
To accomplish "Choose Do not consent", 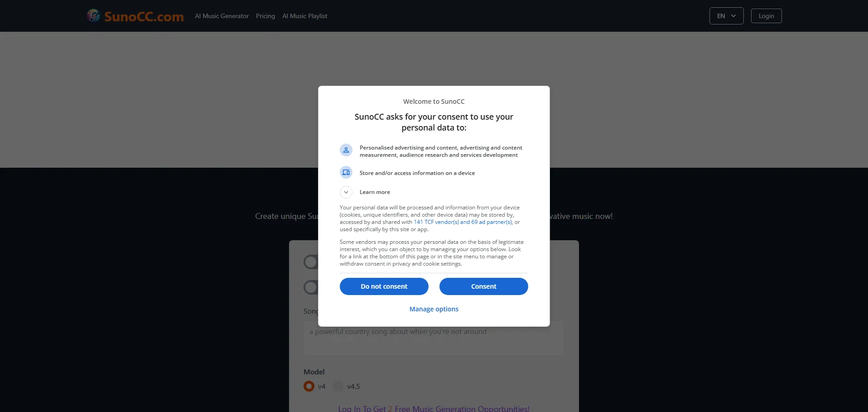I will [x=384, y=286].
